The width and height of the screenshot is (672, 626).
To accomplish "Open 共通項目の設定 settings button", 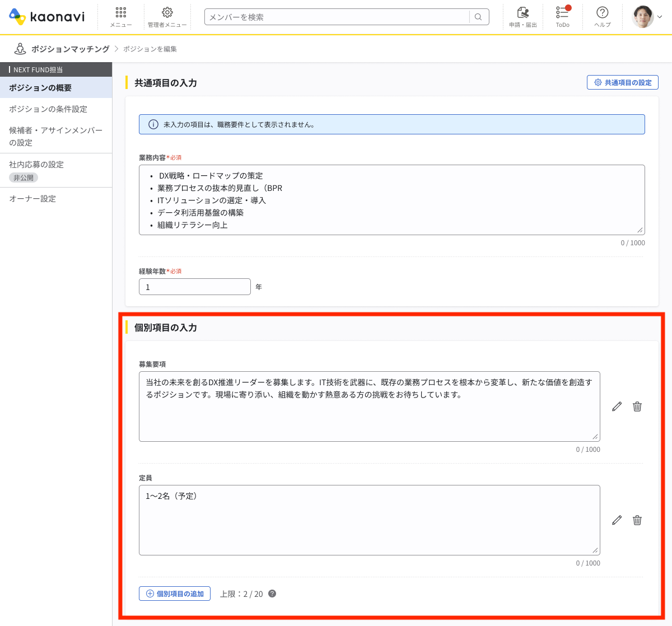I will coord(622,82).
